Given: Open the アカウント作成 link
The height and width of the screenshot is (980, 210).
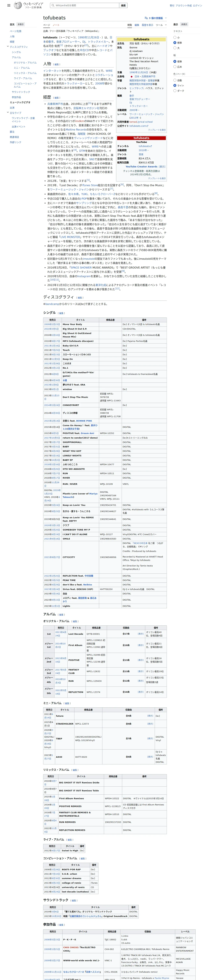Looking at the screenshot, I should click(184, 6).
